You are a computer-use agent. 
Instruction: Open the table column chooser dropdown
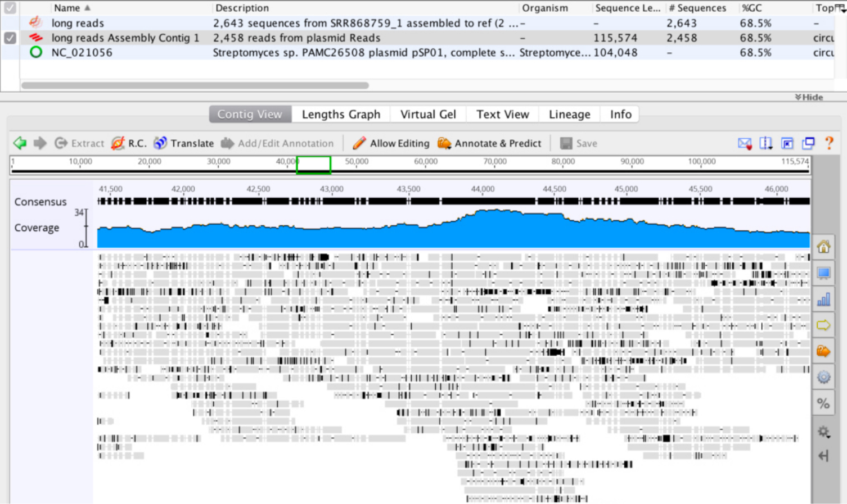[x=841, y=8]
